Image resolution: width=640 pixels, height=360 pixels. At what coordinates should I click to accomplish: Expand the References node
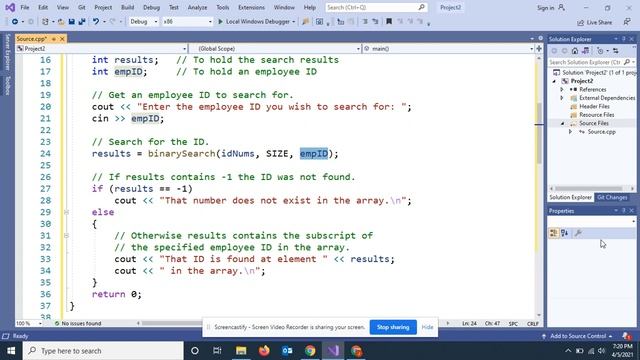[x=562, y=89]
